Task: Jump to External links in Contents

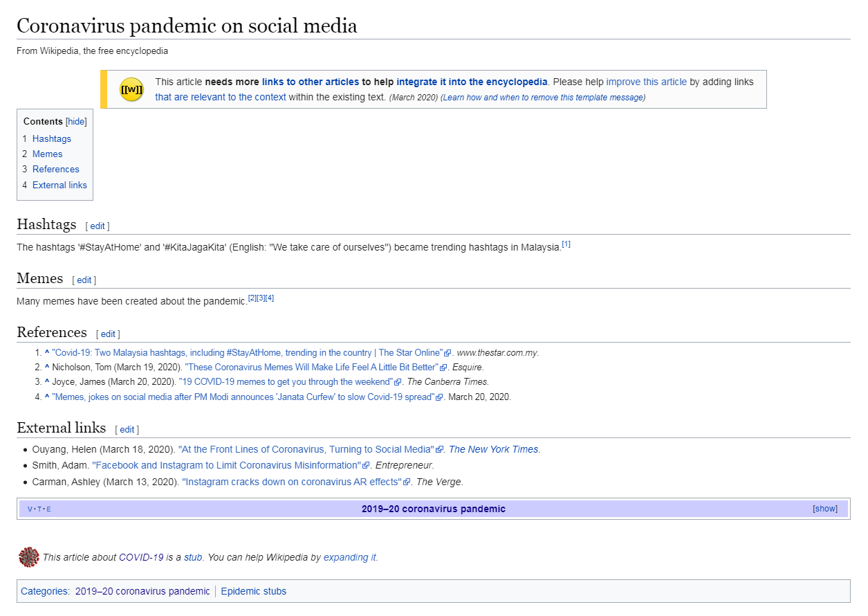Action: click(59, 185)
